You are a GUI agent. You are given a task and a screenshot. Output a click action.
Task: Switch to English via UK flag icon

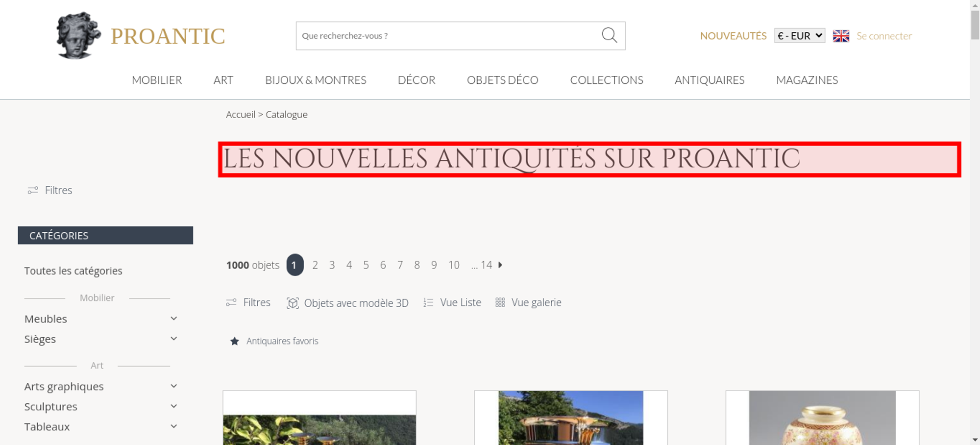click(x=841, y=36)
